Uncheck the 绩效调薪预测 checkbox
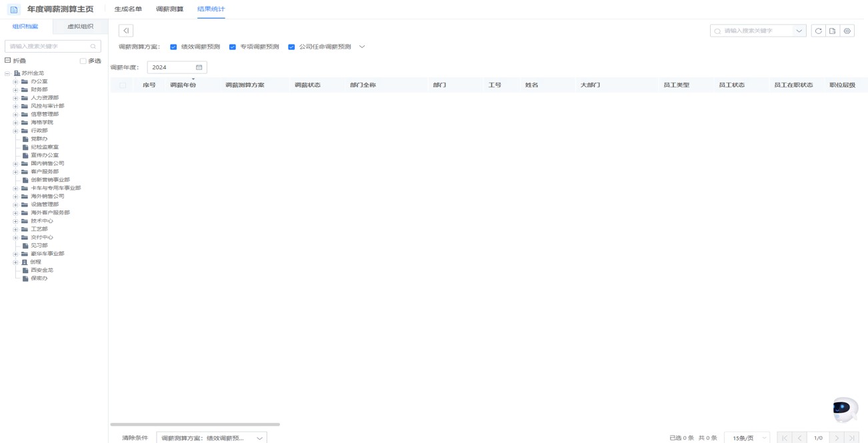This screenshot has height=443, width=868. coord(173,47)
